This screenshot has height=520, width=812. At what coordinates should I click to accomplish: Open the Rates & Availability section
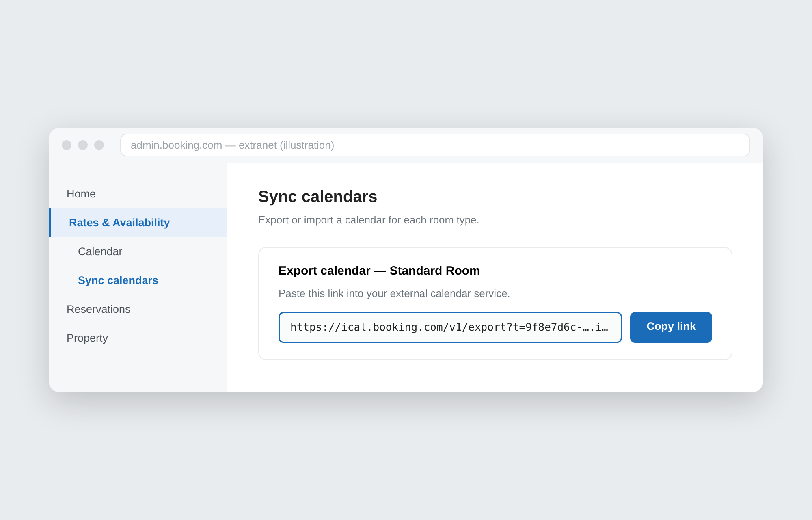pyautogui.click(x=138, y=223)
